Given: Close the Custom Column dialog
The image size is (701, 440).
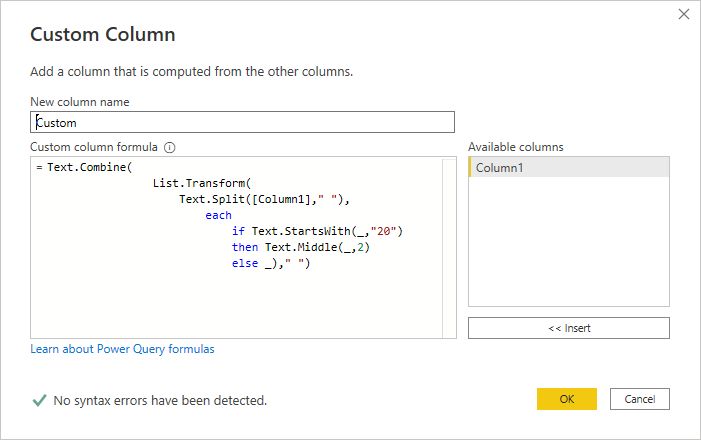Looking at the screenshot, I should pyautogui.click(x=684, y=14).
